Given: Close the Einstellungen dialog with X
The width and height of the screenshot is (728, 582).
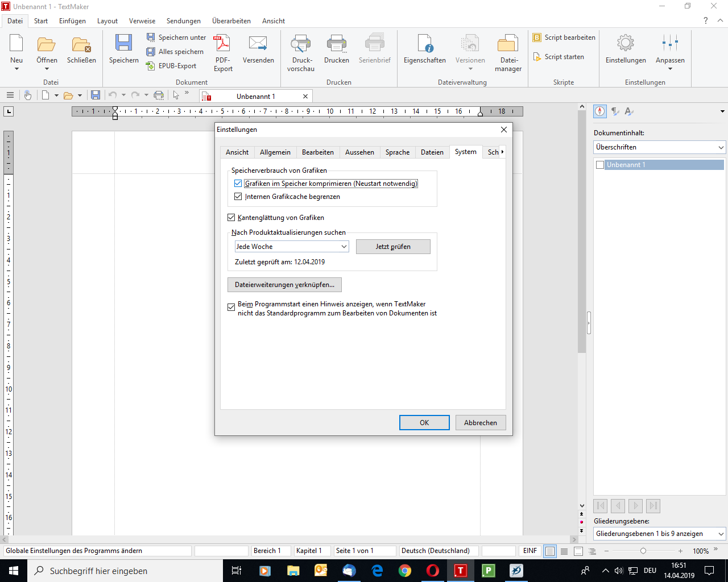Looking at the screenshot, I should pos(503,130).
